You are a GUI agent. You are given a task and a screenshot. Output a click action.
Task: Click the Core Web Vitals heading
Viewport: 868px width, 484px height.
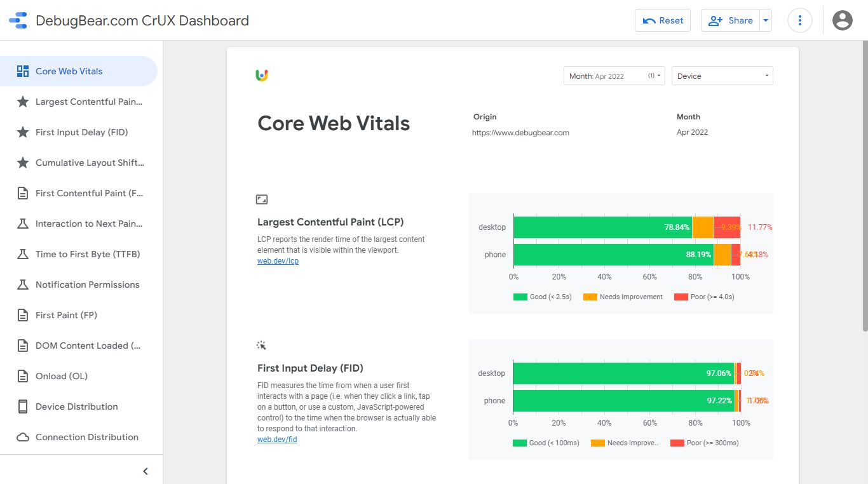pos(334,123)
